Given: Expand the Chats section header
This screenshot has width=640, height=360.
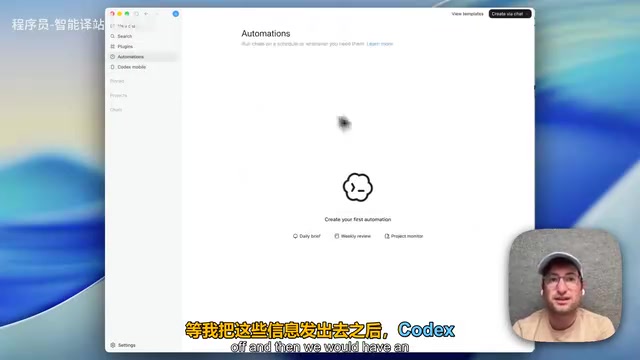Looking at the screenshot, I should coord(116,109).
